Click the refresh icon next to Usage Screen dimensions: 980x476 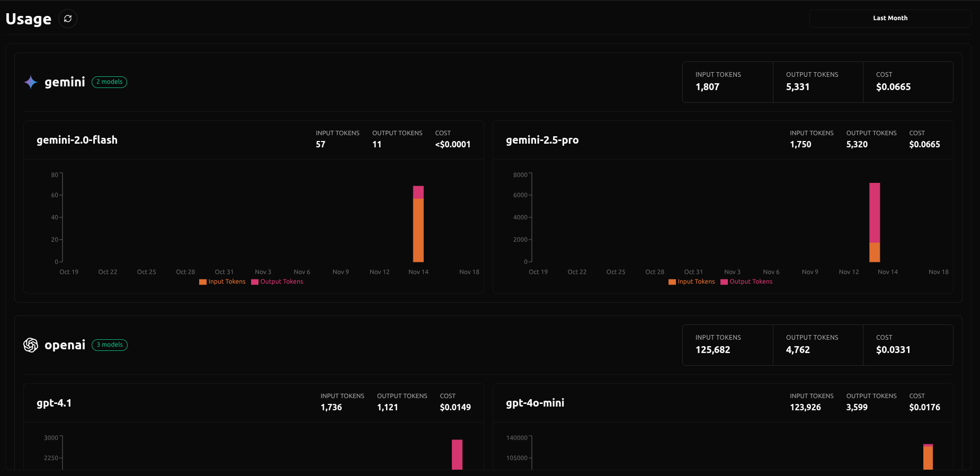coord(68,19)
